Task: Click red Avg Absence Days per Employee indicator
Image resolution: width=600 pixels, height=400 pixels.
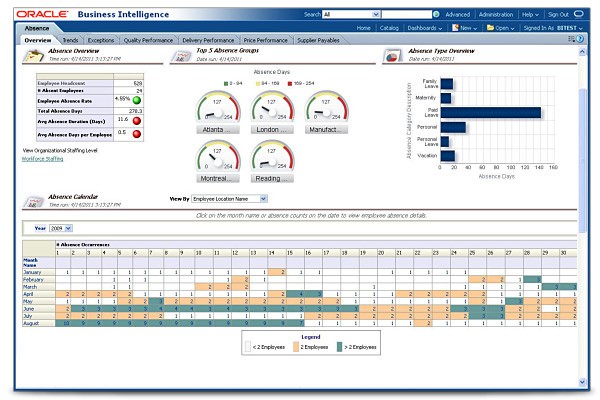Action: point(137,134)
